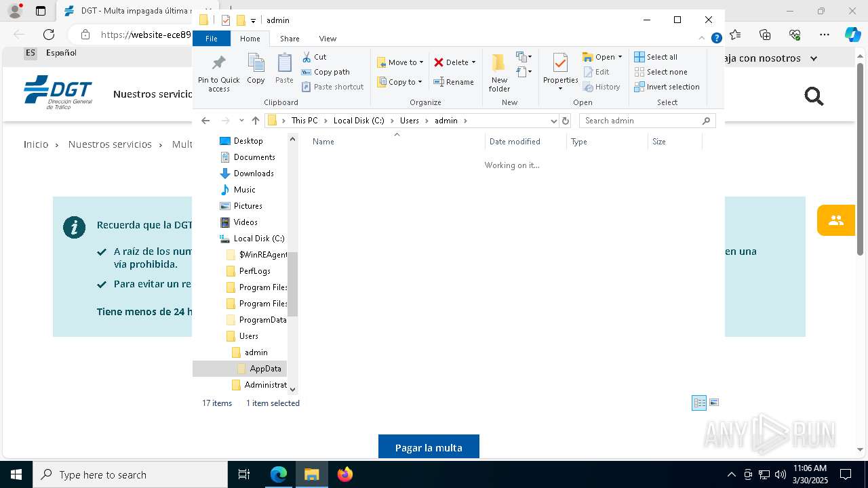Open Task View on the taskbar
The image size is (868, 488).
[x=244, y=474]
